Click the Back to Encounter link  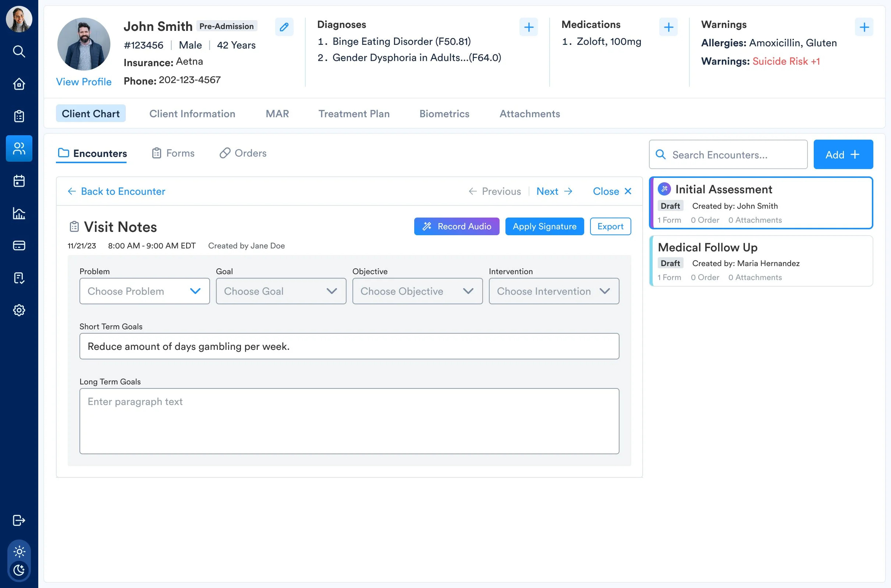(116, 191)
